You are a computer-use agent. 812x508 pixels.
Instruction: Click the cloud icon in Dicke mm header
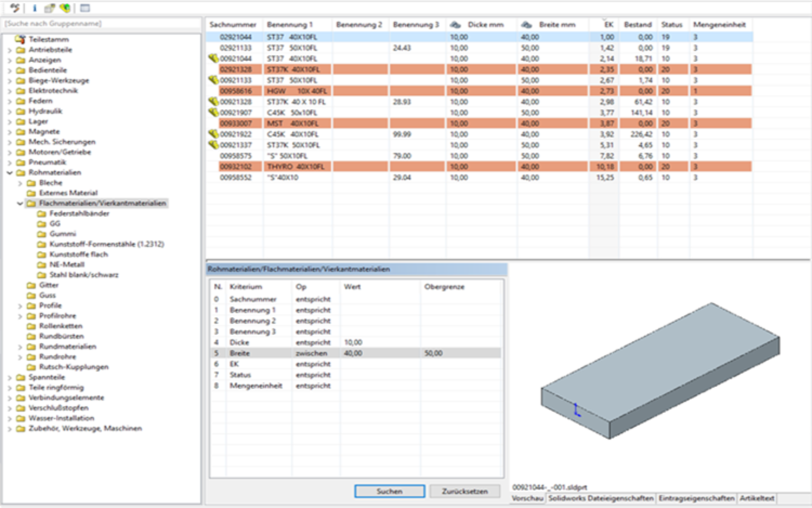click(x=456, y=25)
